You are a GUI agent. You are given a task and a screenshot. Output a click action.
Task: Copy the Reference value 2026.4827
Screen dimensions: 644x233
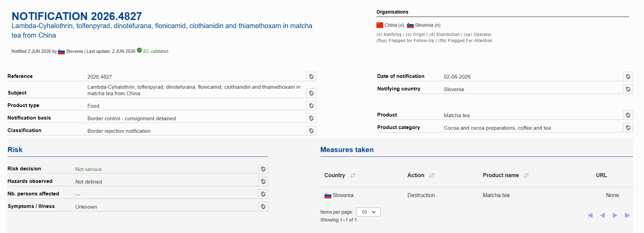click(x=311, y=77)
